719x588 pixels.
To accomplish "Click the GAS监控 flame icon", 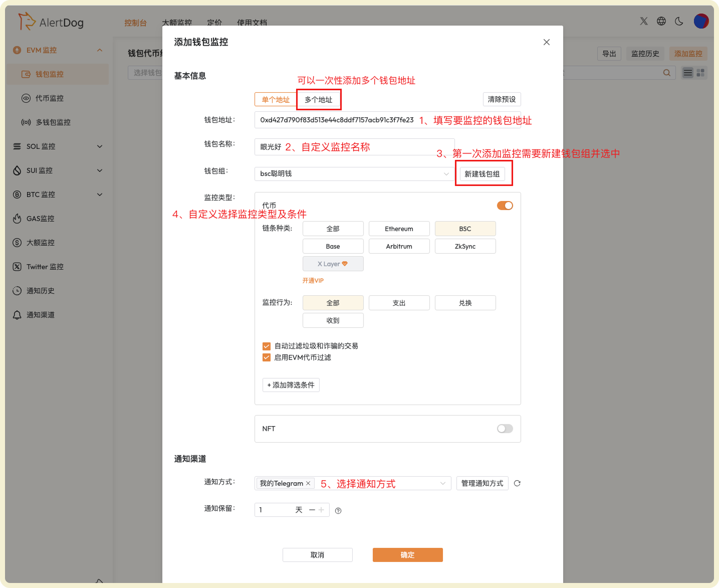I will point(17,218).
